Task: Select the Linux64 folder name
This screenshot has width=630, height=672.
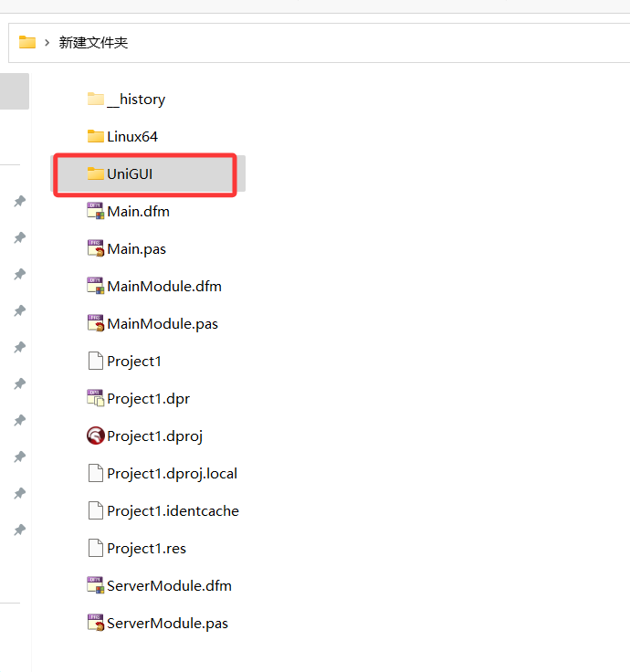Action: coord(132,136)
